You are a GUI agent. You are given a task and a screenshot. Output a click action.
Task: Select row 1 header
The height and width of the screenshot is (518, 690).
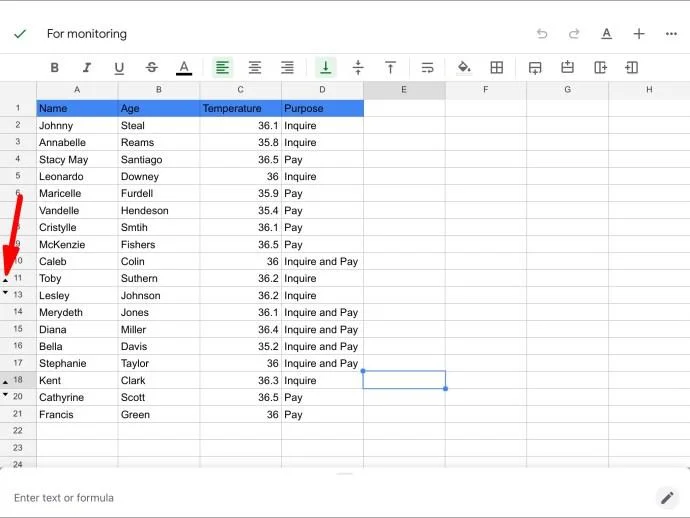[18, 108]
